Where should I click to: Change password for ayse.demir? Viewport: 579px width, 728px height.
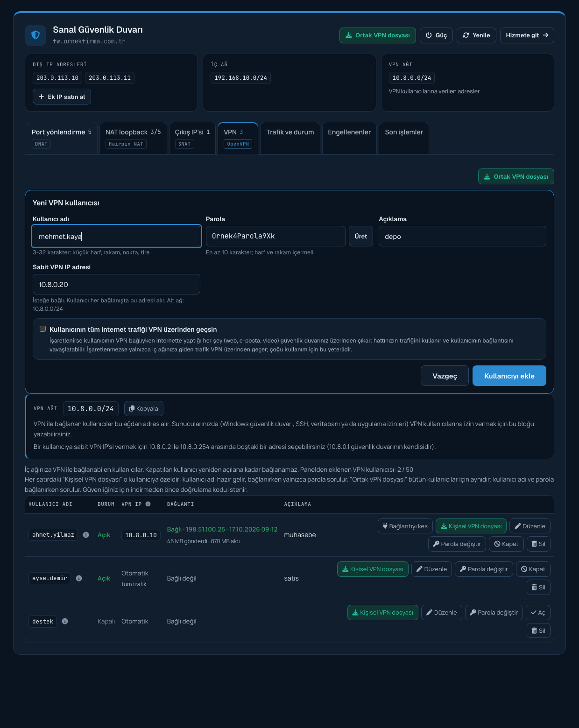click(x=484, y=569)
